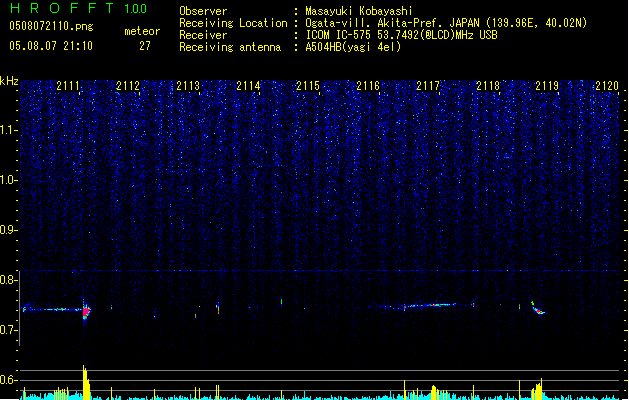Click the 2113 time marker
Image resolution: width=629 pixels, height=400 pixels.
pos(188,86)
